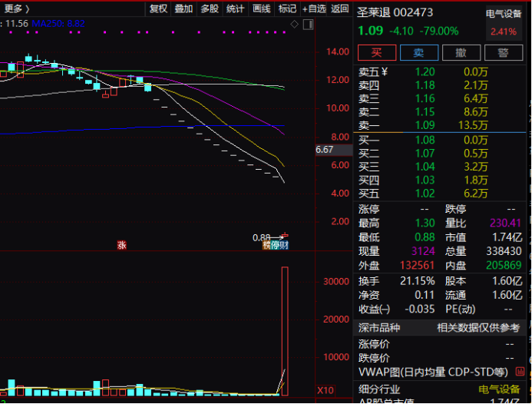532x404 pixels.
Task: Toggle the side panel layout icon
Action: point(307,25)
